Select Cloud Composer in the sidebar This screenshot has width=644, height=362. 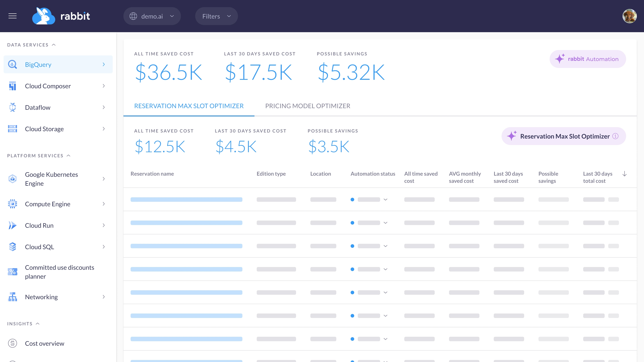pyautogui.click(x=58, y=86)
